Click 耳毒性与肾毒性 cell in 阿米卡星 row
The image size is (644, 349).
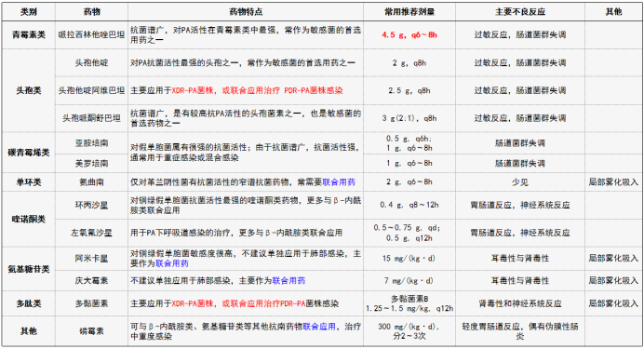(520, 259)
